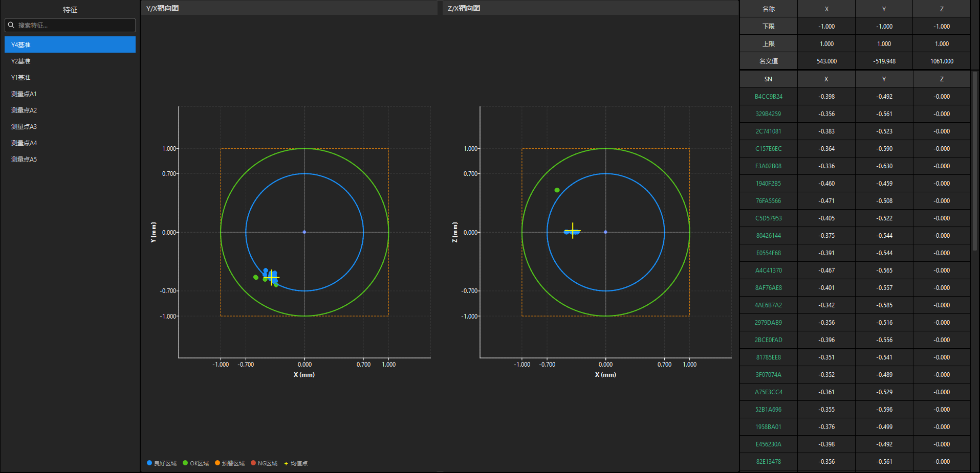Image resolution: width=980 pixels, height=473 pixels.
Task: Select SN row 76FA5566
Action: [x=768, y=201]
